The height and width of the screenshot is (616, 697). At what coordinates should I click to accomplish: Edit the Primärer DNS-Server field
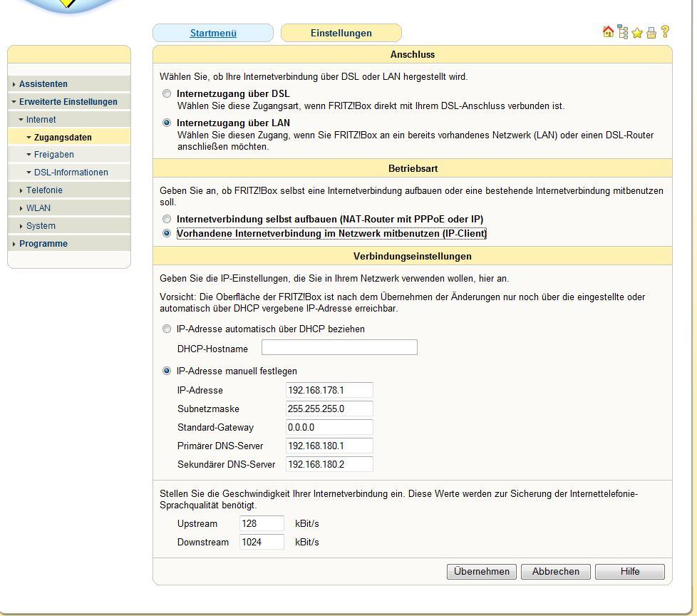[329, 446]
